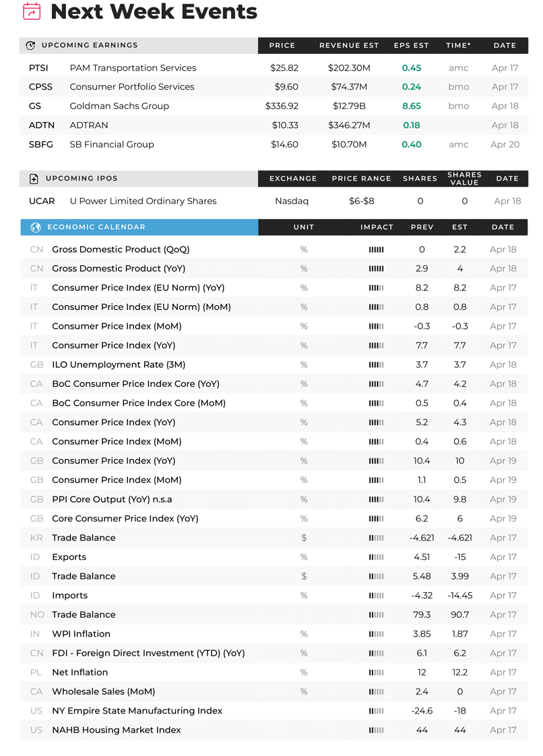This screenshot has width=543, height=756.
Task: Sort earnings by REVENUE EST column
Action: point(349,45)
